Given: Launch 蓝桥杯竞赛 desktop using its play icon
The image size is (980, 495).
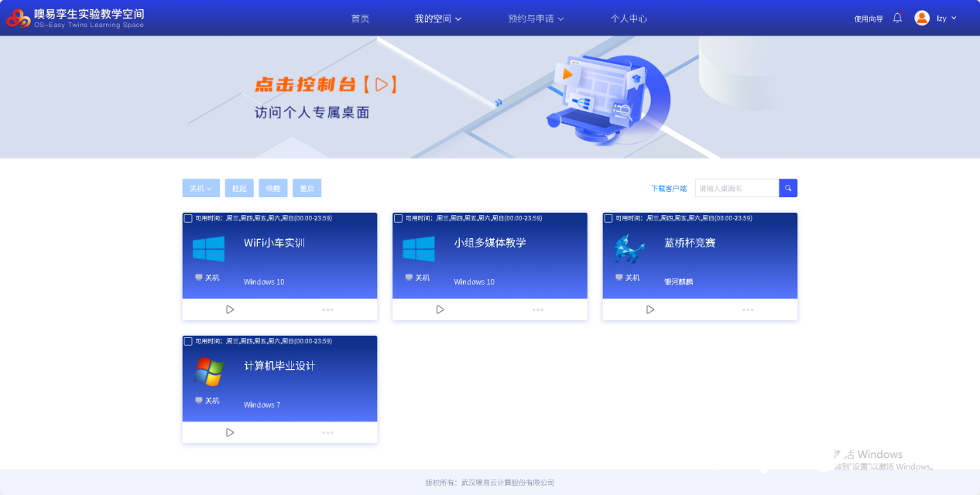Looking at the screenshot, I should (650, 309).
